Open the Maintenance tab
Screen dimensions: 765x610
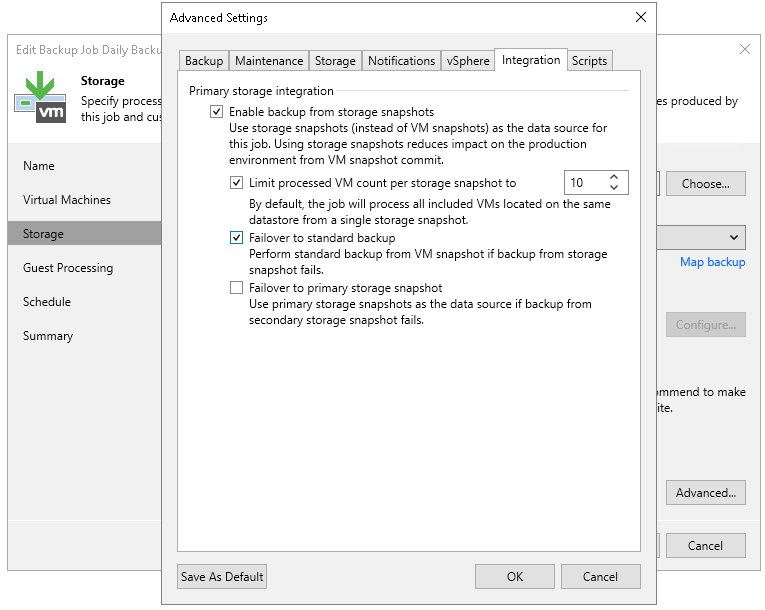click(269, 61)
